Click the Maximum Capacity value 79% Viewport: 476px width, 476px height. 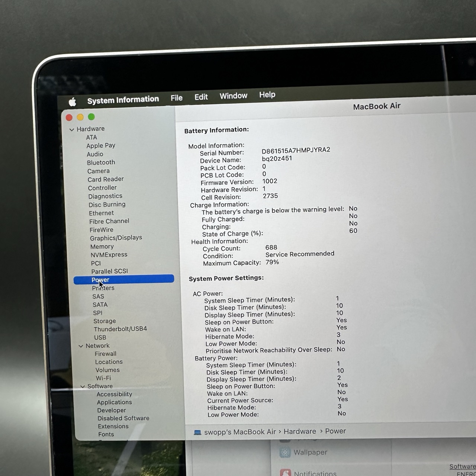(x=272, y=262)
